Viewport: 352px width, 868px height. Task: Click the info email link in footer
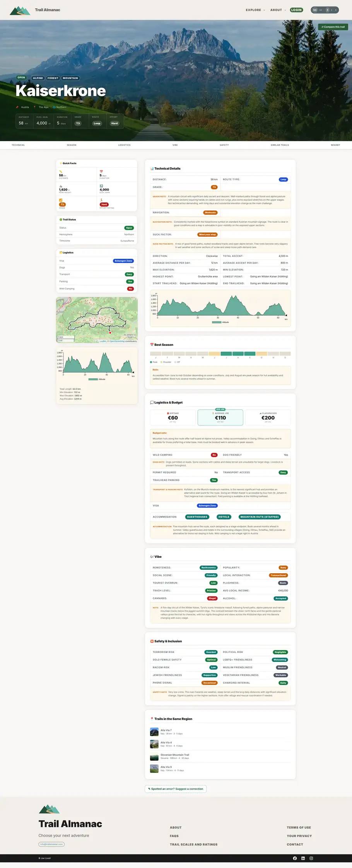tap(51, 844)
